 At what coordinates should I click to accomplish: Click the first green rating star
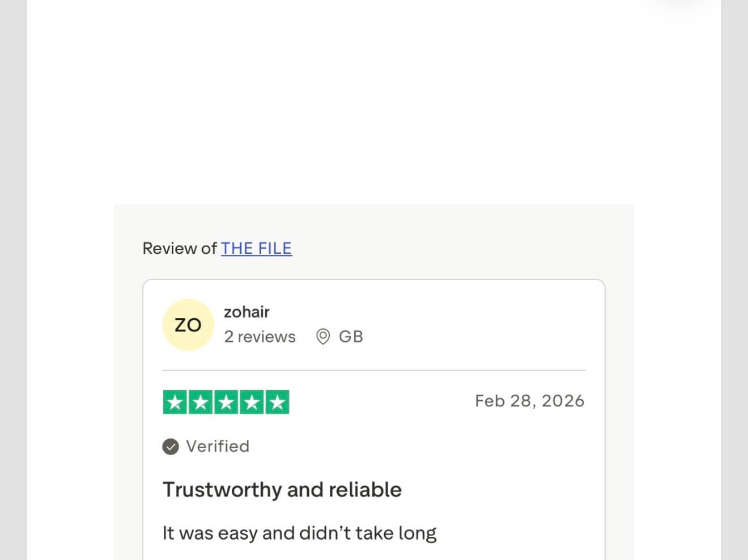tap(175, 402)
